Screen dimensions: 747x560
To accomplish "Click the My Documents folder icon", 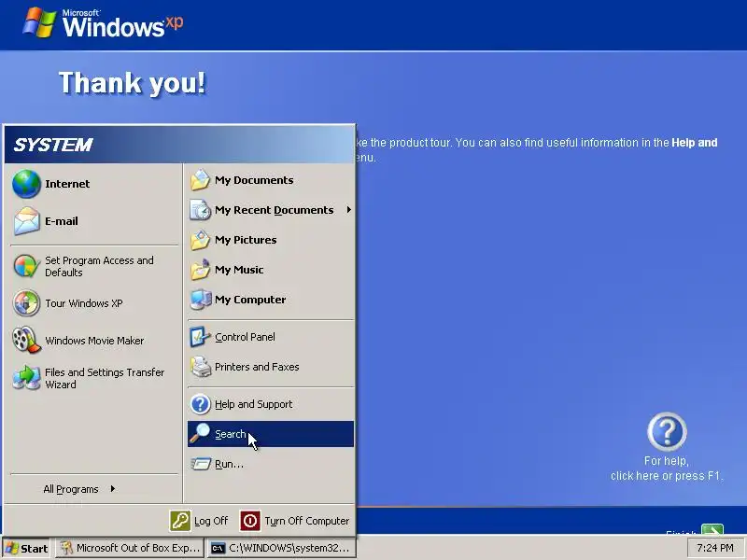I will coord(200,180).
